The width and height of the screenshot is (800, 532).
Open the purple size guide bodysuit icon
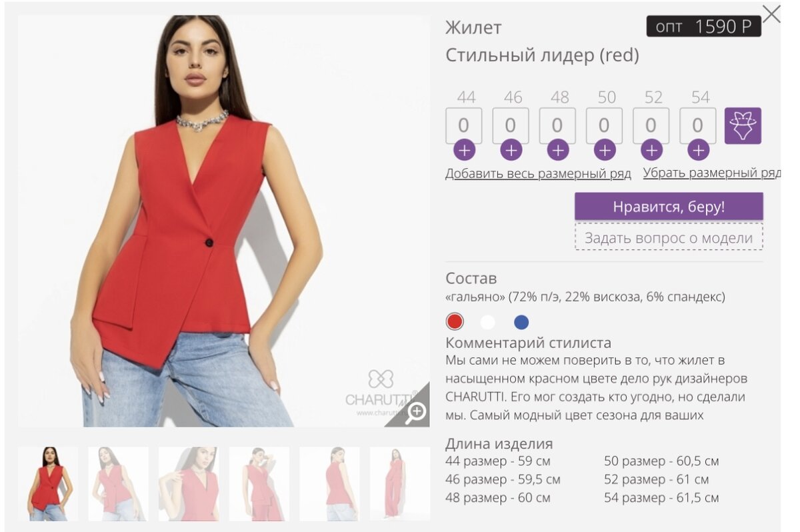click(743, 125)
